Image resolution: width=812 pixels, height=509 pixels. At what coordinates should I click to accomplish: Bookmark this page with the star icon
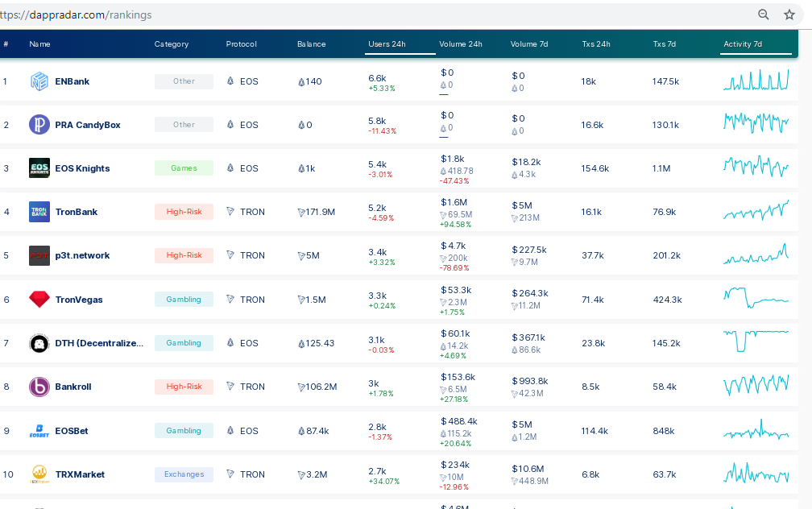[x=789, y=14]
